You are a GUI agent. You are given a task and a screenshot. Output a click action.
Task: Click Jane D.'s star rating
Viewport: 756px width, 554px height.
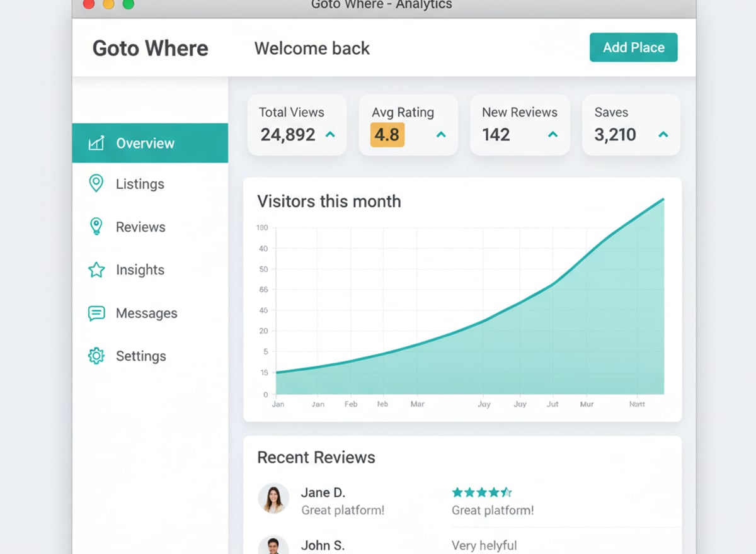[x=482, y=492]
